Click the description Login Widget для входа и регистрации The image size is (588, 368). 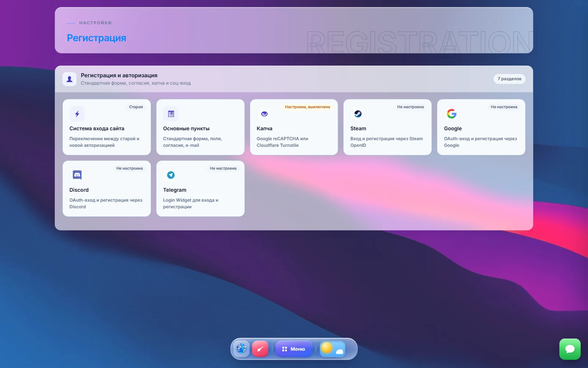coord(191,204)
